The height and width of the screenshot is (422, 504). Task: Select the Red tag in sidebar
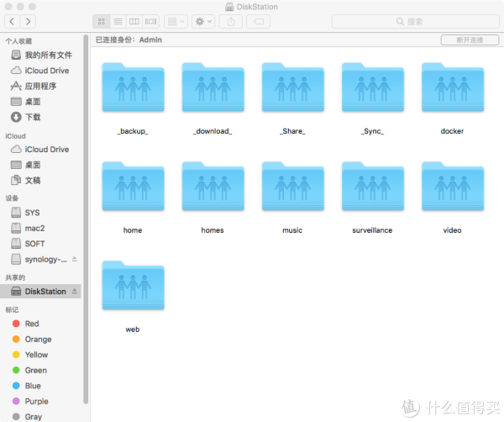[x=31, y=324]
